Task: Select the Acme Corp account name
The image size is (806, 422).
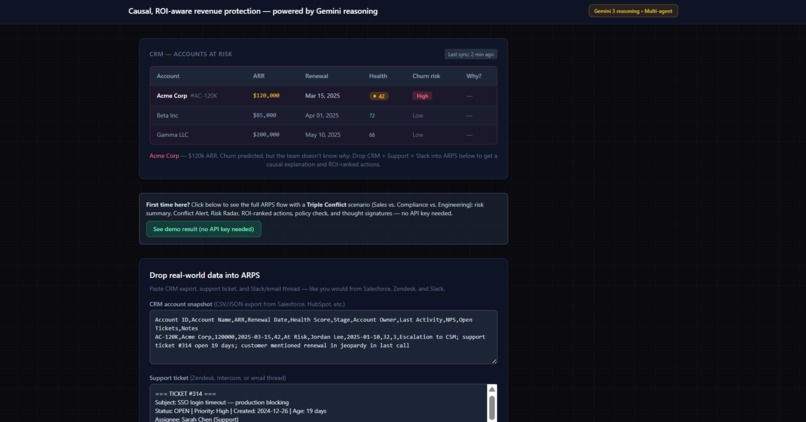Action: click(172, 96)
